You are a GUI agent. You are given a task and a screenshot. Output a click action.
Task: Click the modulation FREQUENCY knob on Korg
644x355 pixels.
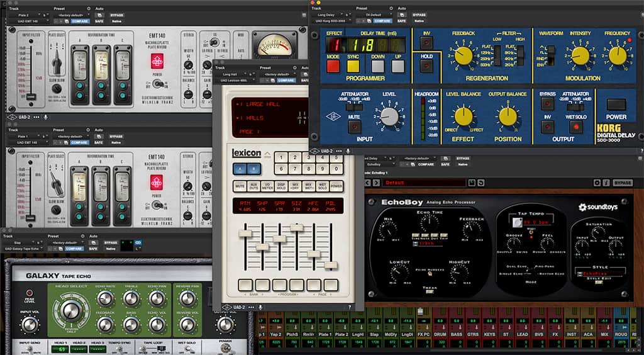(x=618, y=56)
